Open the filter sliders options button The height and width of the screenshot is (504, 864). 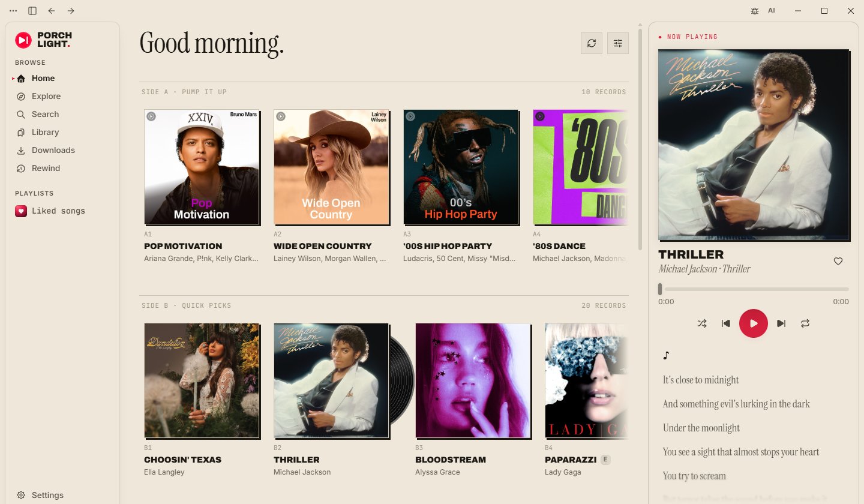618,43
